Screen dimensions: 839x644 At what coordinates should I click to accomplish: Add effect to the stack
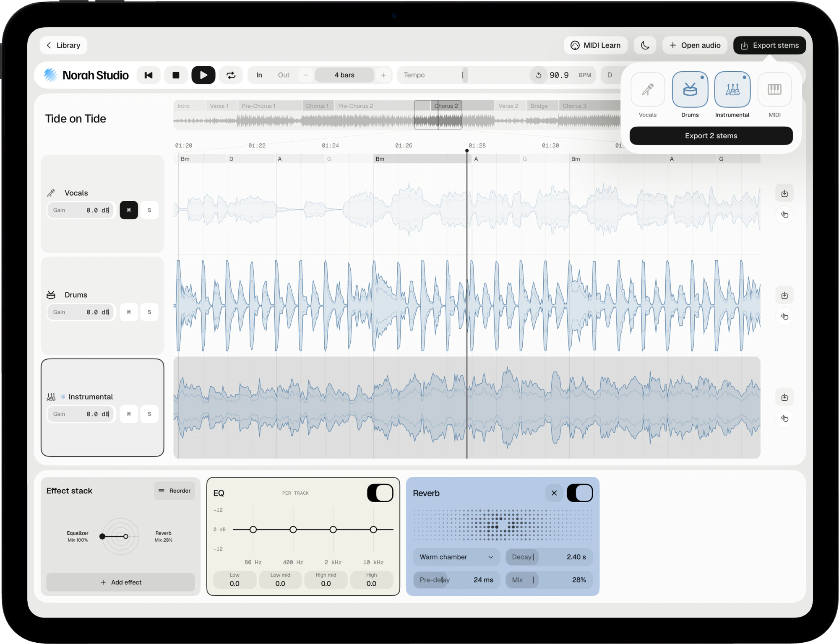[x=121, y=582]
